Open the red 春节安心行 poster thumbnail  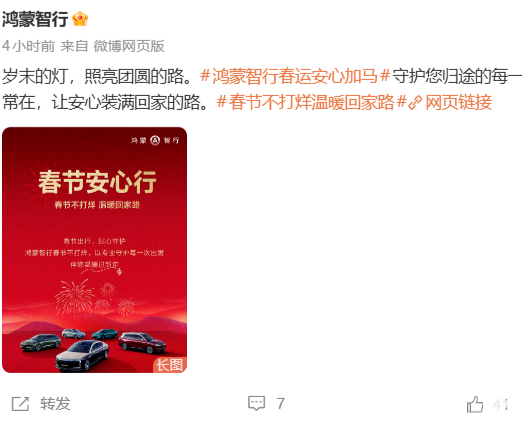(x=94, y=250)
